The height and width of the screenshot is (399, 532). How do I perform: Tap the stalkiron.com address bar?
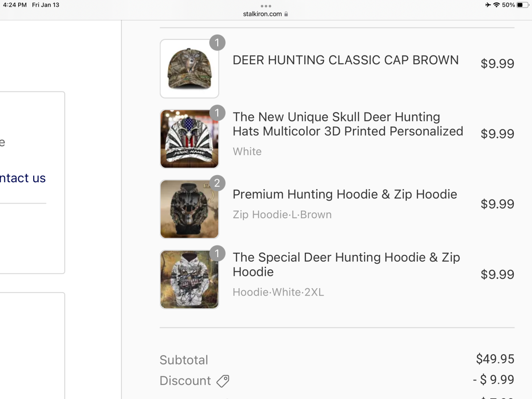point(262,14)
